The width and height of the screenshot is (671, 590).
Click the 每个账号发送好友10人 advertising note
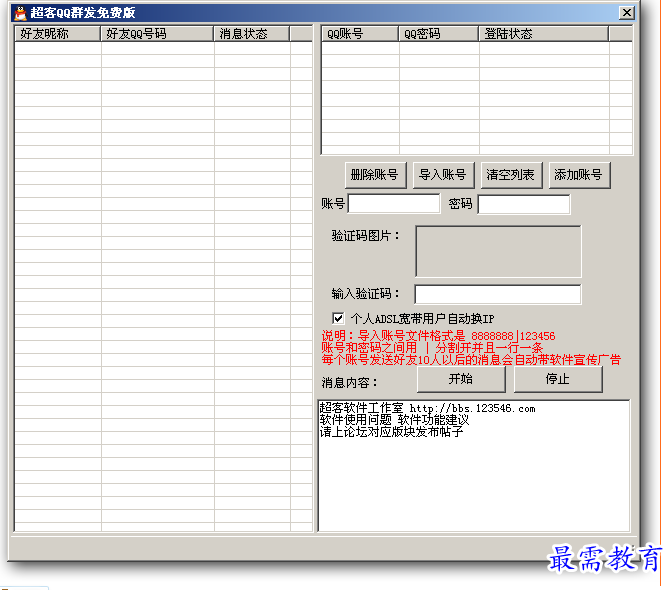coord(471,360)
